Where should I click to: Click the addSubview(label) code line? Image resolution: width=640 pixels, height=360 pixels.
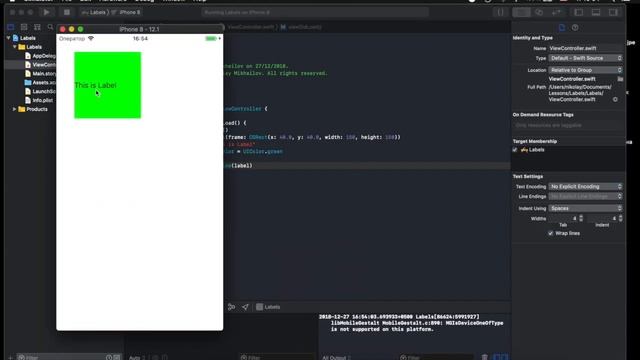[238, 166]
